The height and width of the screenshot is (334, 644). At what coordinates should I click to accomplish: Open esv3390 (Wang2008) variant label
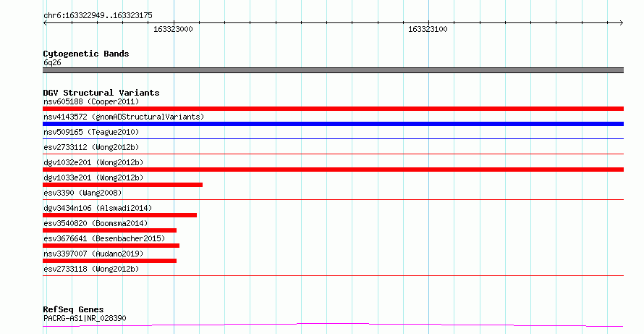[x=82, y=193]
